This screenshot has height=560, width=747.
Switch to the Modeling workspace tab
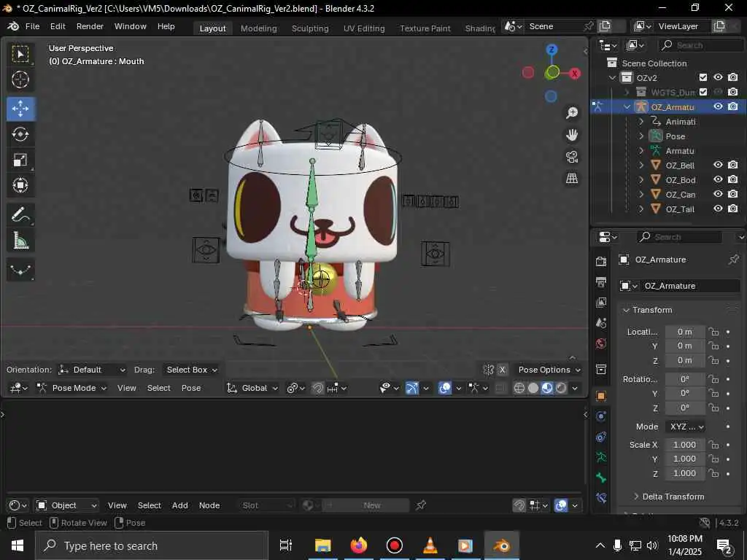(259, 28)
